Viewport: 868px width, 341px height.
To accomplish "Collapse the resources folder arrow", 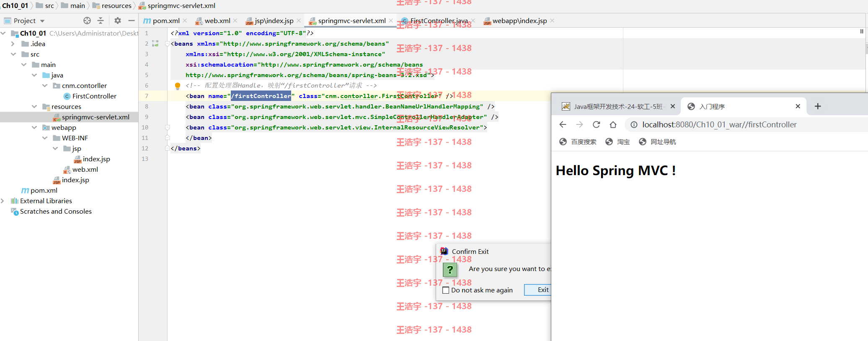I will 34,106.
